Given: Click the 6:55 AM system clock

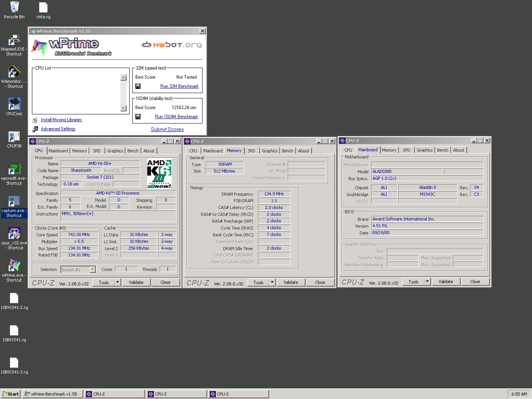Looking at the screenshot, I should tap(519, 394).
